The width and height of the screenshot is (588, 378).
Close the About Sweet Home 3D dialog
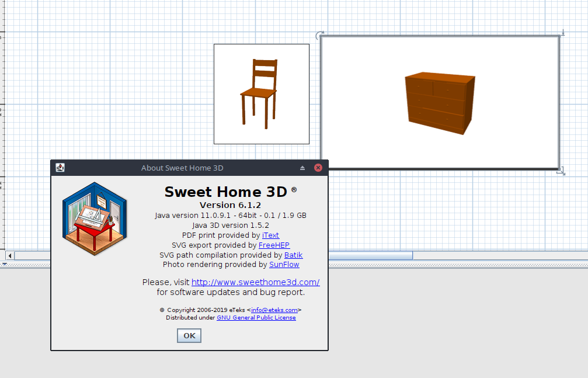[318, 168]
